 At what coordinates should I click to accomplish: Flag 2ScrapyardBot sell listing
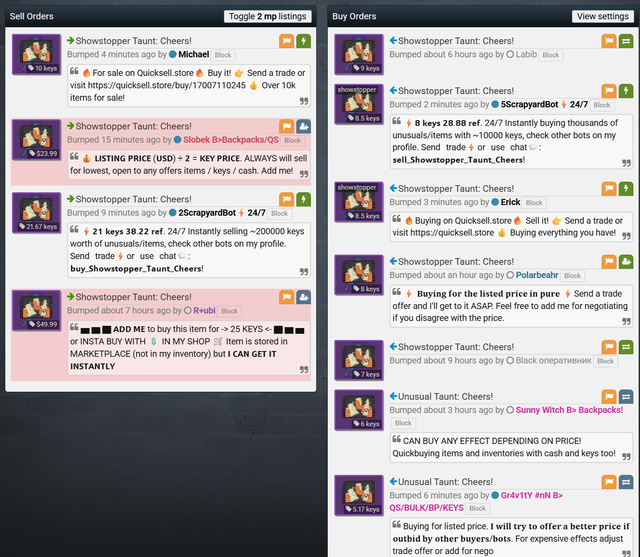[287, 200]
